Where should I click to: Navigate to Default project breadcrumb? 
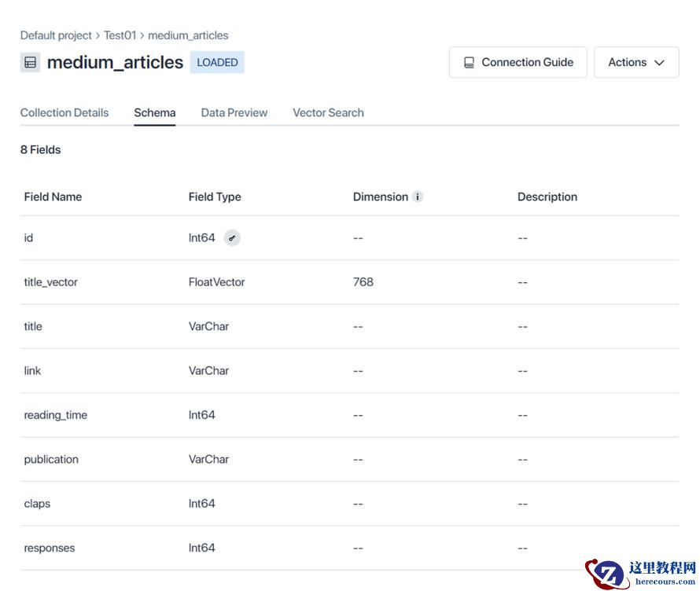[x=56, y=35]
